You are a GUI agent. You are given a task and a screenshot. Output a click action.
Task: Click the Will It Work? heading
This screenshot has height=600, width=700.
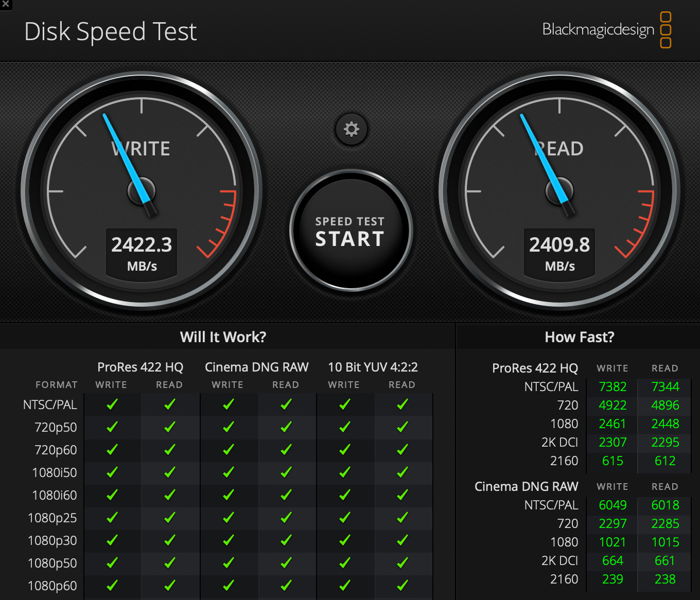223,337
